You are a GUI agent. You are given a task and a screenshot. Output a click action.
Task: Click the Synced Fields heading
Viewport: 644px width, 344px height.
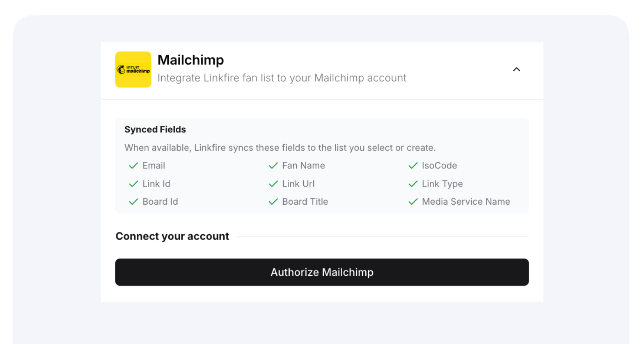click(155, 129)
